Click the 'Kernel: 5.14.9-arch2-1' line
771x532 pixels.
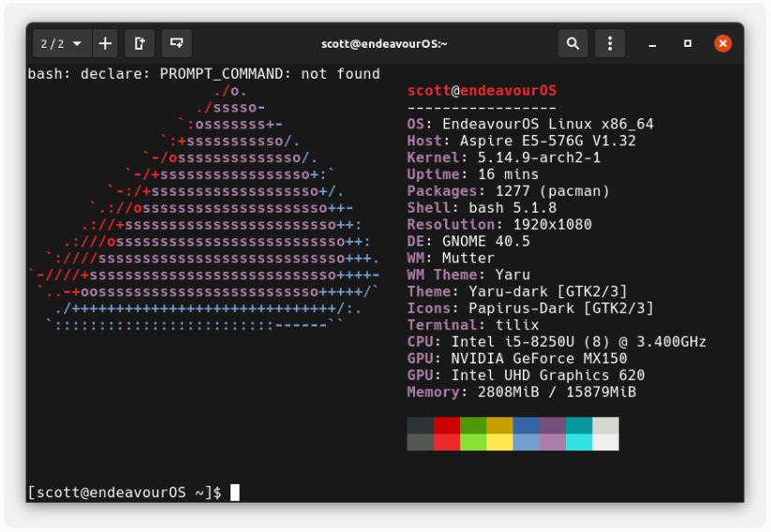504,157
